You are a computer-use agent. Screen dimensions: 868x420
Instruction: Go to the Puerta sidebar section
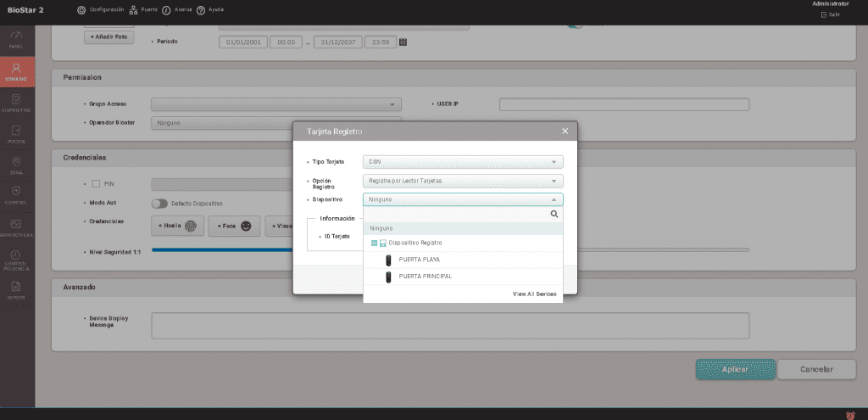pyautogui.click(x=17, y=134)
